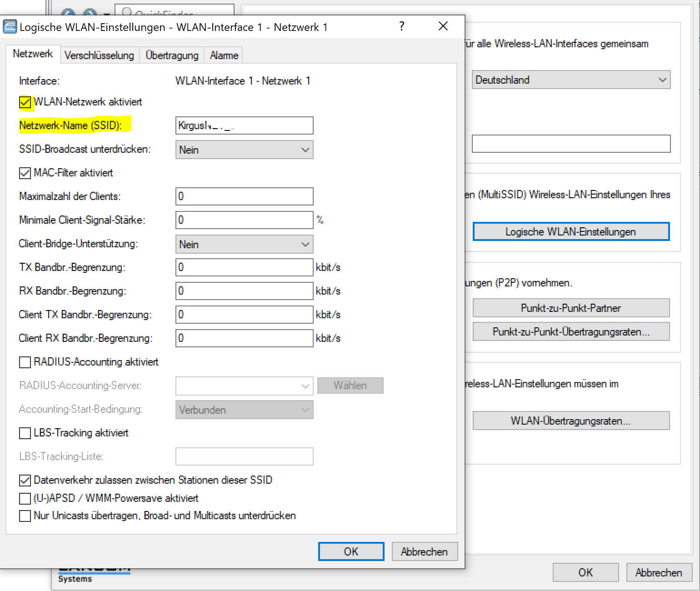The image size is (700, 591).
Task: Click the help question mark in dialog title bar
Action: pyautogui.click(x=401, y=26)
